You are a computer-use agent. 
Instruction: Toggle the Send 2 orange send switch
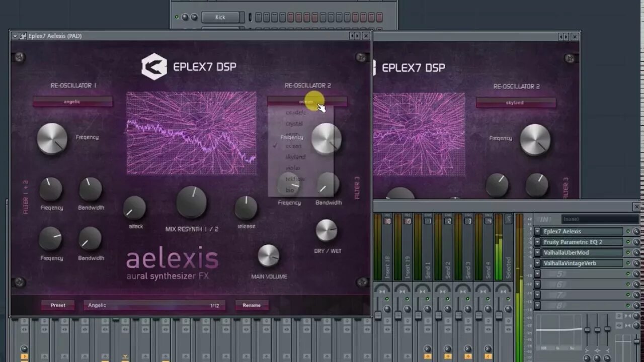tap(447, 356)
